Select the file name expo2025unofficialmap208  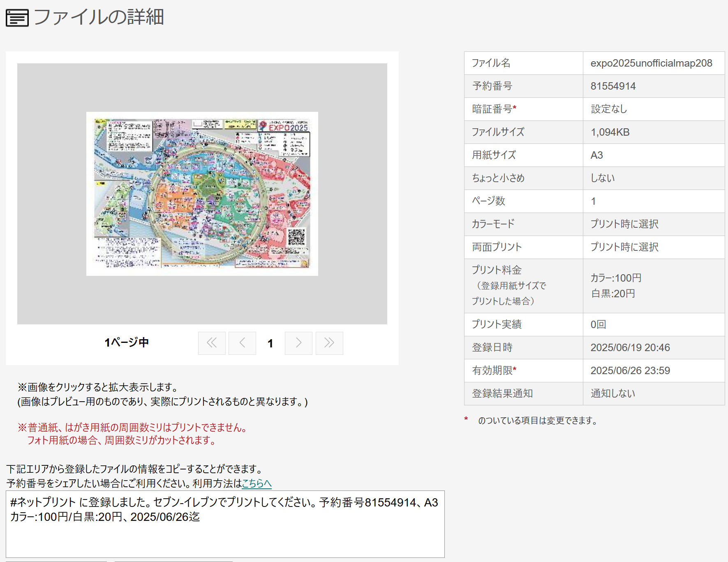[x=651, y=63]
